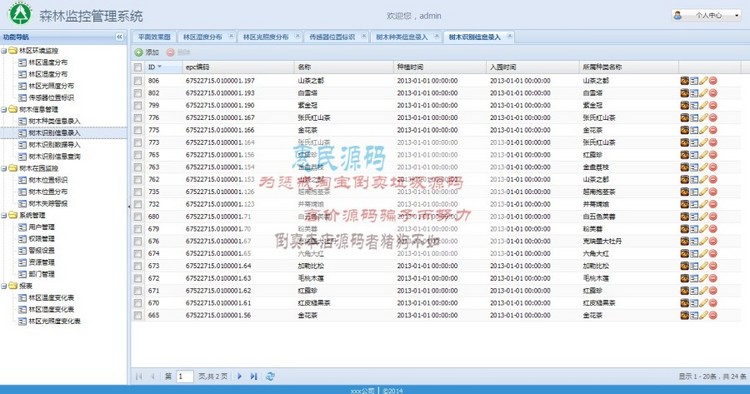This screenshot has height=394, width=750.
Task: Open the brown photo icon in row 735
Action: (684, 192)
